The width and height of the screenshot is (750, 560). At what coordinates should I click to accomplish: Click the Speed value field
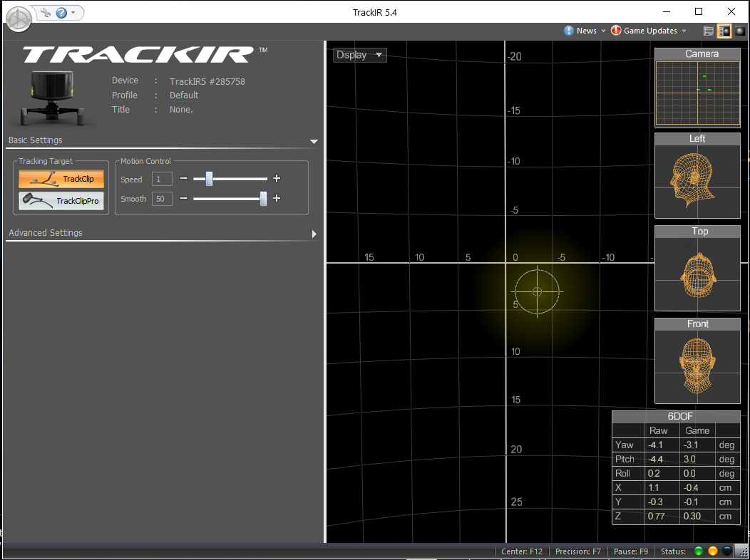162,179
